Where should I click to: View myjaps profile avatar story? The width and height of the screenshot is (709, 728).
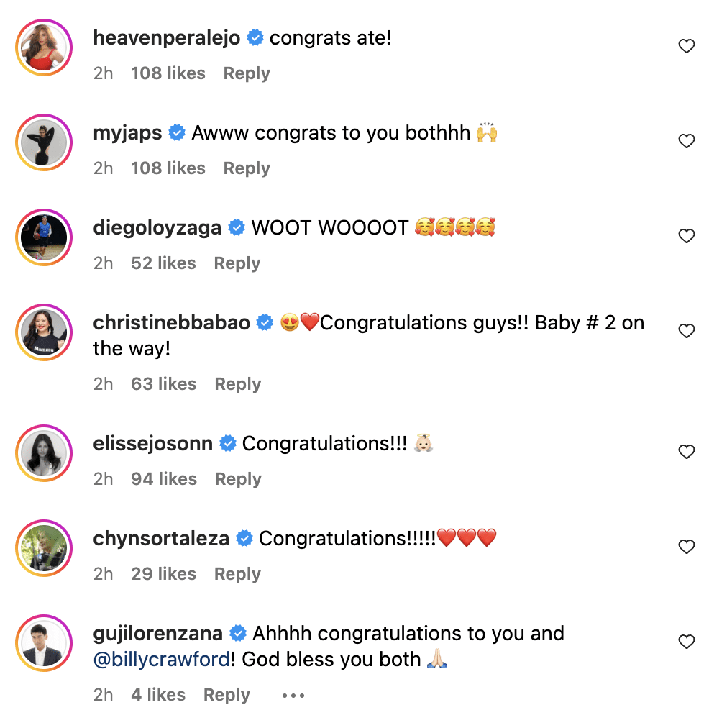45,142
